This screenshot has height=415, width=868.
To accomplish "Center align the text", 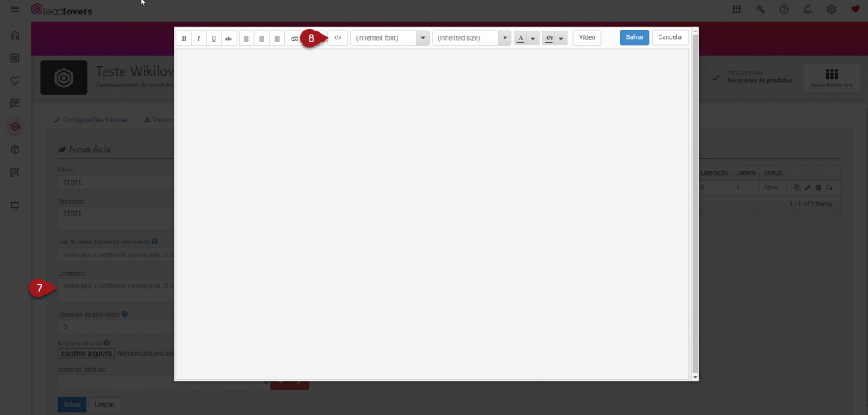I will [x=261, y=38].
